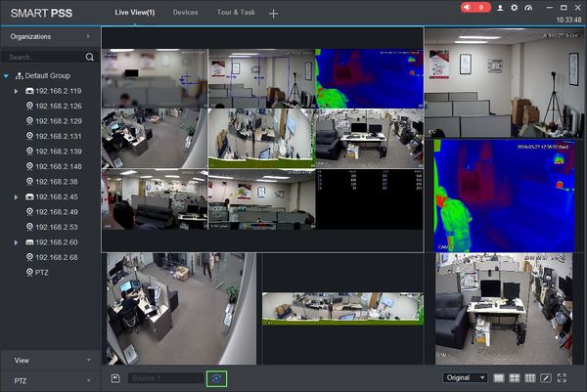587x392 pixels.
Task: Switch to single-window layout
Action: pos(499,377)
